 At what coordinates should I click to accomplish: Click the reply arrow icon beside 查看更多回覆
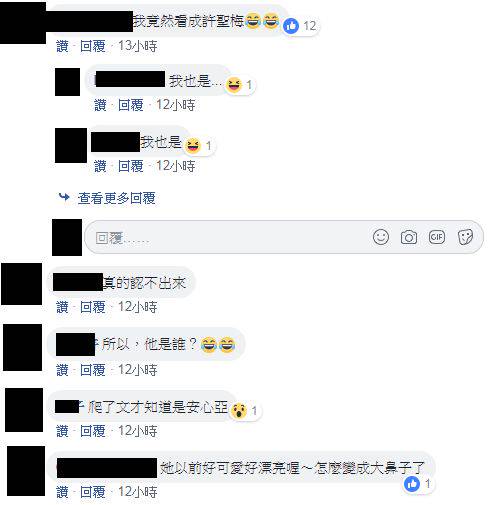pos(64,197)
